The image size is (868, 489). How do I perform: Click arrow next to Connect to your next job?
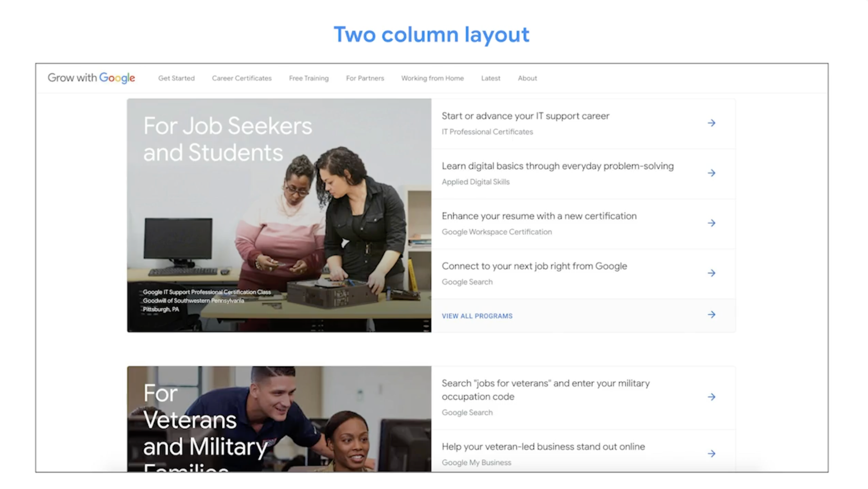[x=711, y=273]
